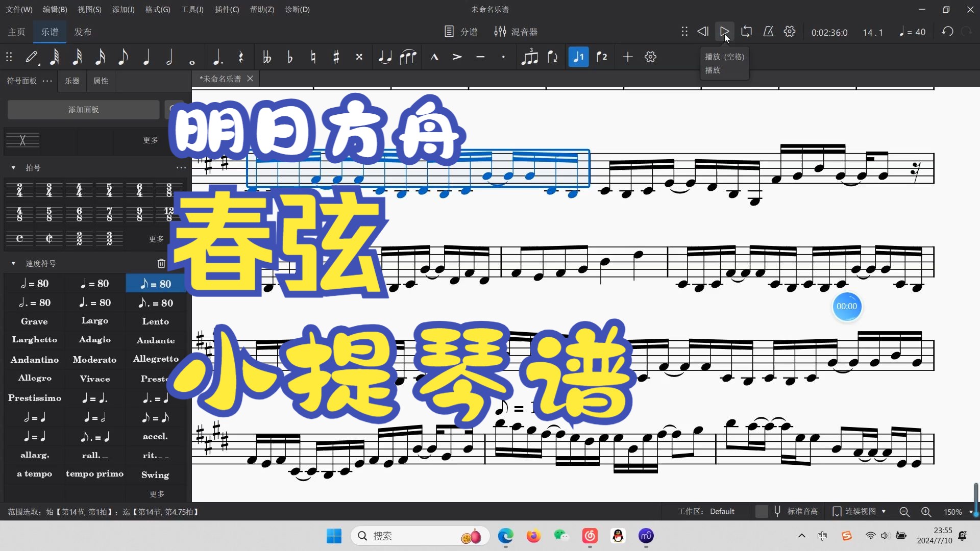The height and width of the screenshot is (551, 980).
Task: Show 更多 tempo markings
Action: pyautogui.click(x=157, y=494)
